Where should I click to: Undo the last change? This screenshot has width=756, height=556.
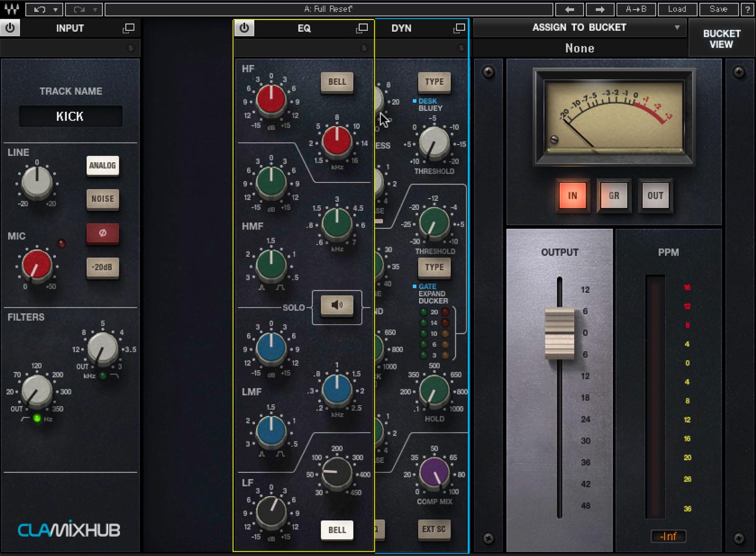39,9
